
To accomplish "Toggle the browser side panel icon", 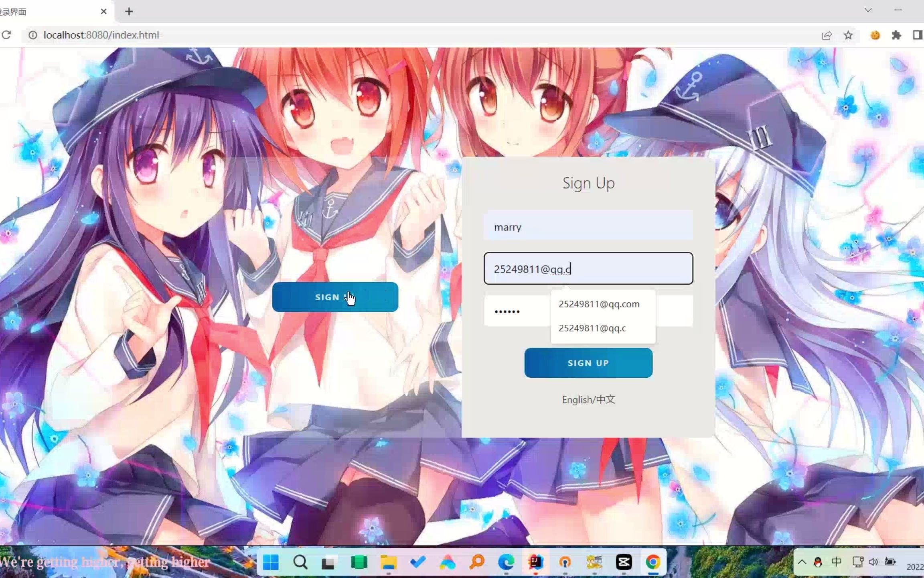I will pos(918,35).
